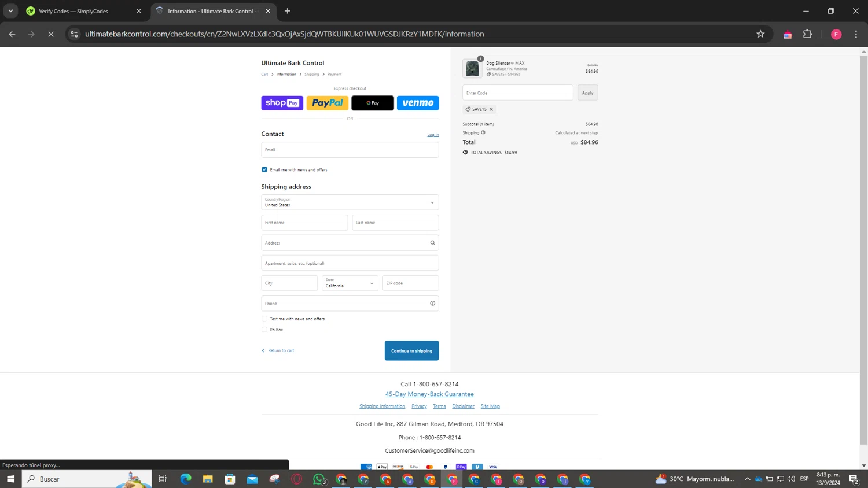Viewport: 868px width, 488px height.
Task: Remove the SAVE15 discount tag
Action: pyautogui.click(x=491, y=109)
